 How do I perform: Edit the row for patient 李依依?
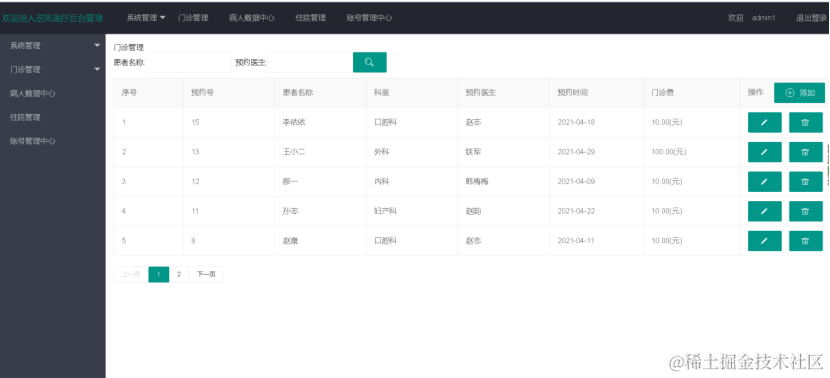pyautogui.click(x=764, y=122)
